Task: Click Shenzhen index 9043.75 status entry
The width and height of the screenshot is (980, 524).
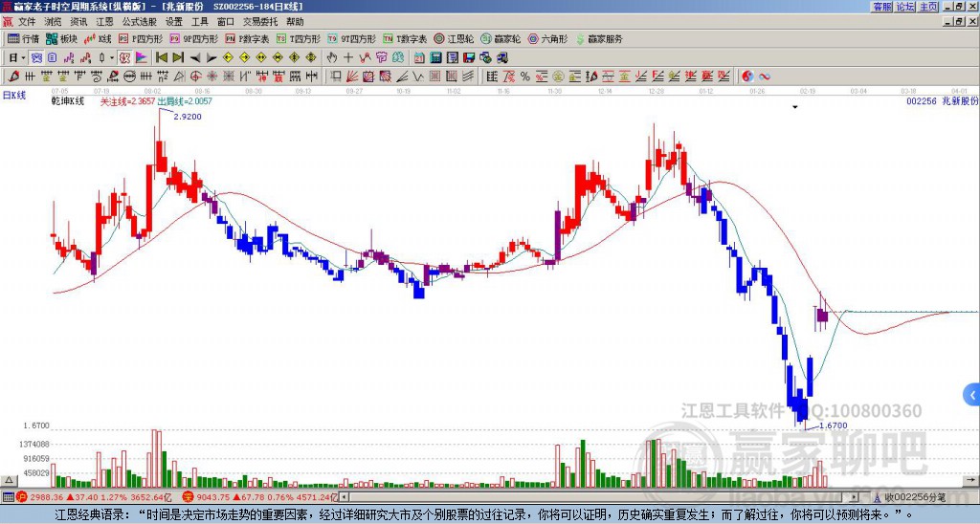Action: click(260, 497)
